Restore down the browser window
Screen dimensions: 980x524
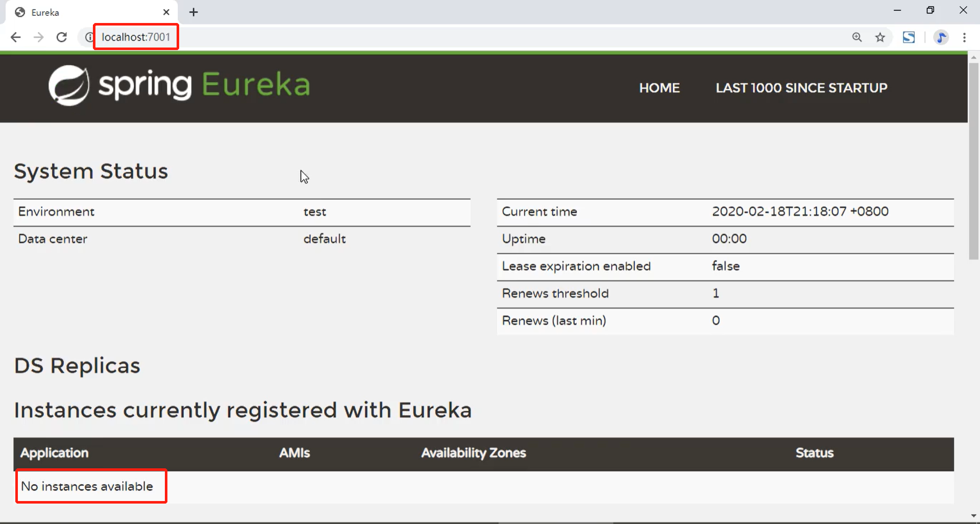[x=930, y=10]
